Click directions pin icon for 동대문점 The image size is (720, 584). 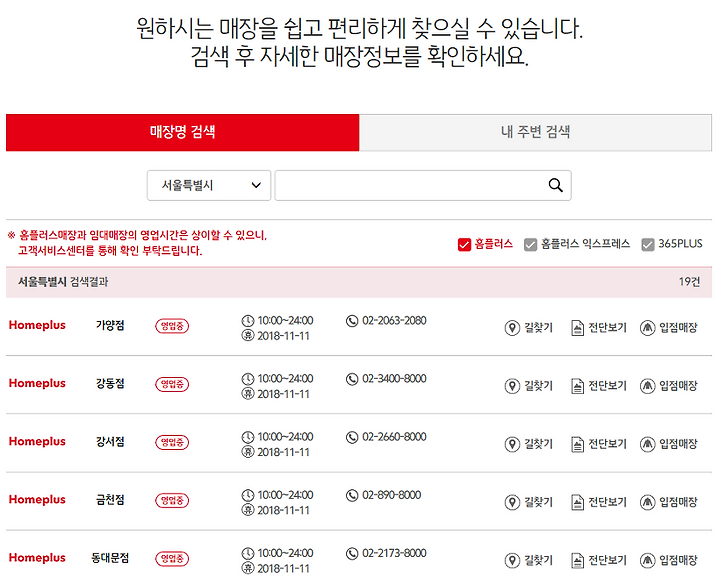tap(512, 561)
